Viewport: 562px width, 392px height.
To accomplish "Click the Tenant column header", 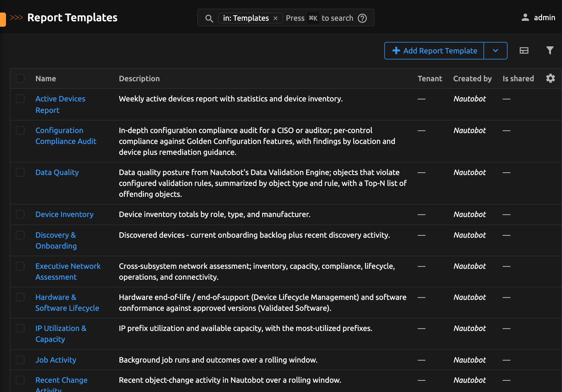I will (430, 79).
